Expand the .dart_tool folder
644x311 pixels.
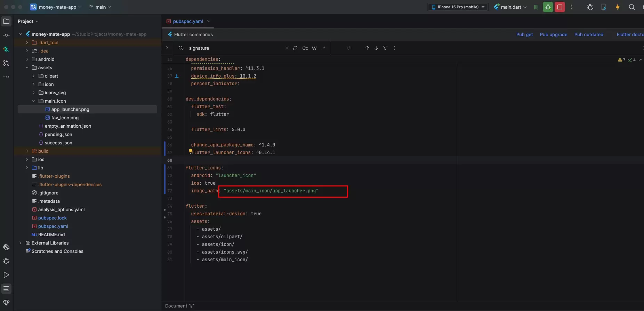tap(27, 42)
